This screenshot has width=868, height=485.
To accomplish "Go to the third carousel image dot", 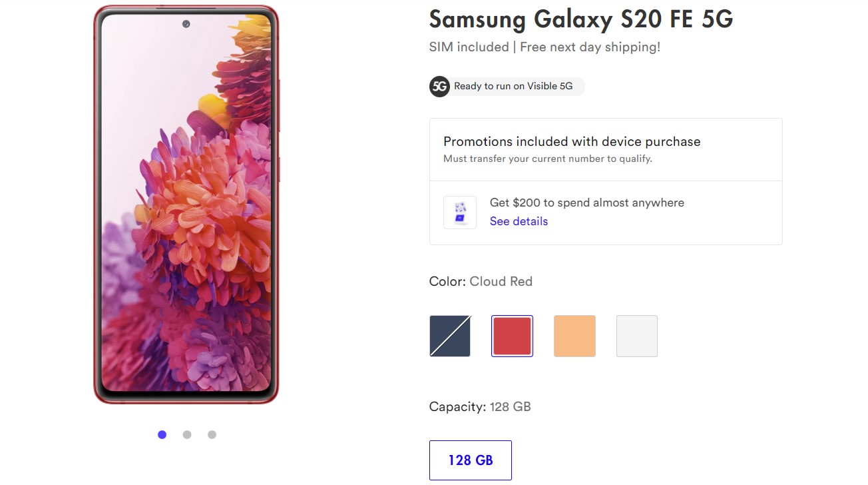I will coord(212,434).
